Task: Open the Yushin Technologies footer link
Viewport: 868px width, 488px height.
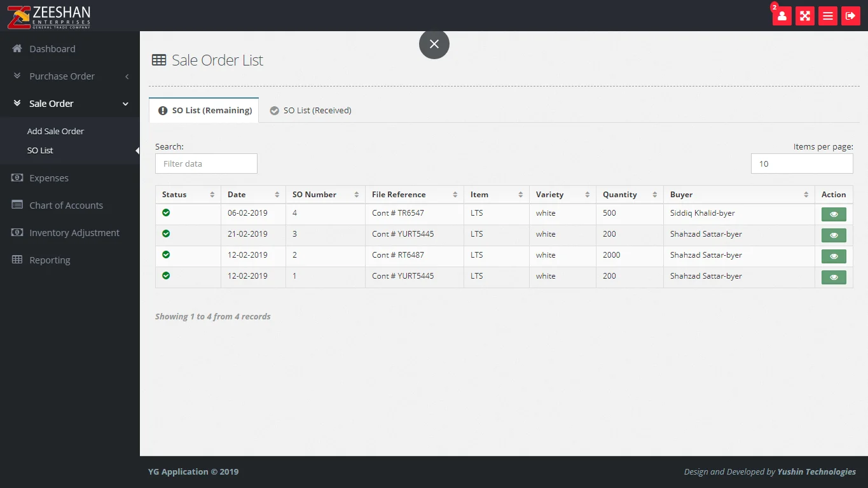Action: point(816,472)
